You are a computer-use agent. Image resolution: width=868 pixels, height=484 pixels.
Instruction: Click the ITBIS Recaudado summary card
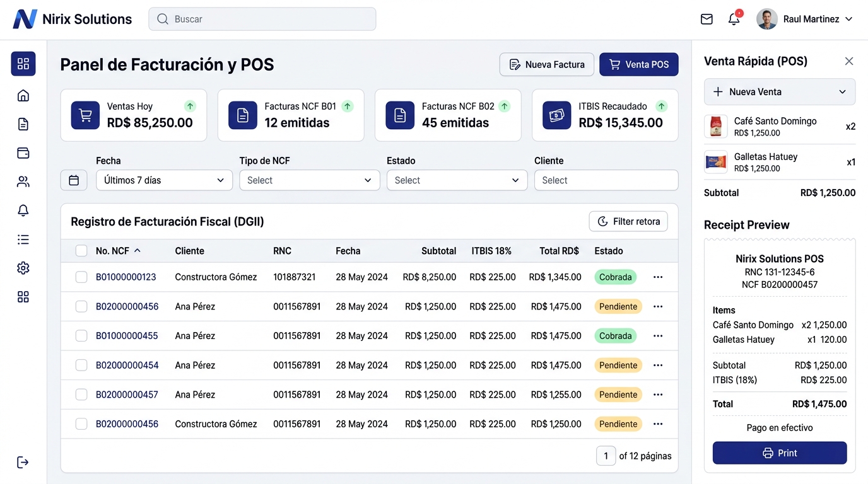[x=605, y=115]
